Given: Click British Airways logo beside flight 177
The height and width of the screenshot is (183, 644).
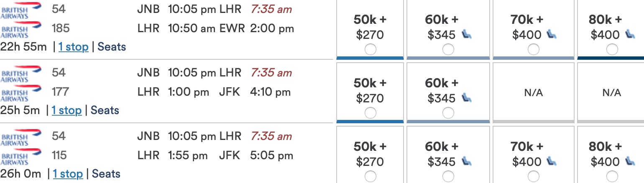Looking at the screenshot, I should [x=21, y=93].
